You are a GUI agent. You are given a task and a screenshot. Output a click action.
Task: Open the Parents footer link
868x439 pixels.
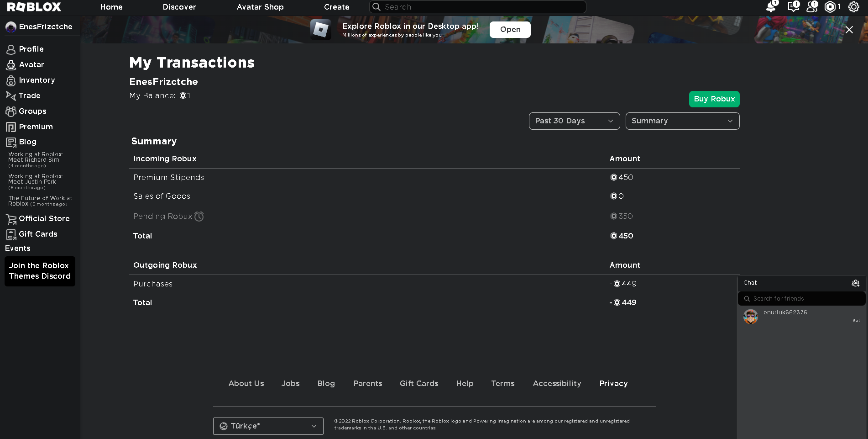tap(368, 384)
